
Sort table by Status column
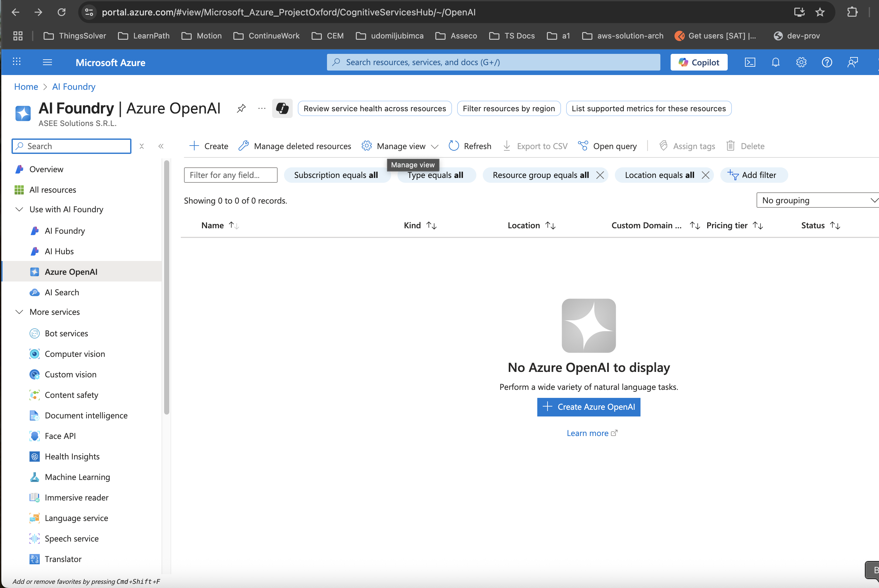tap(821, 225)
